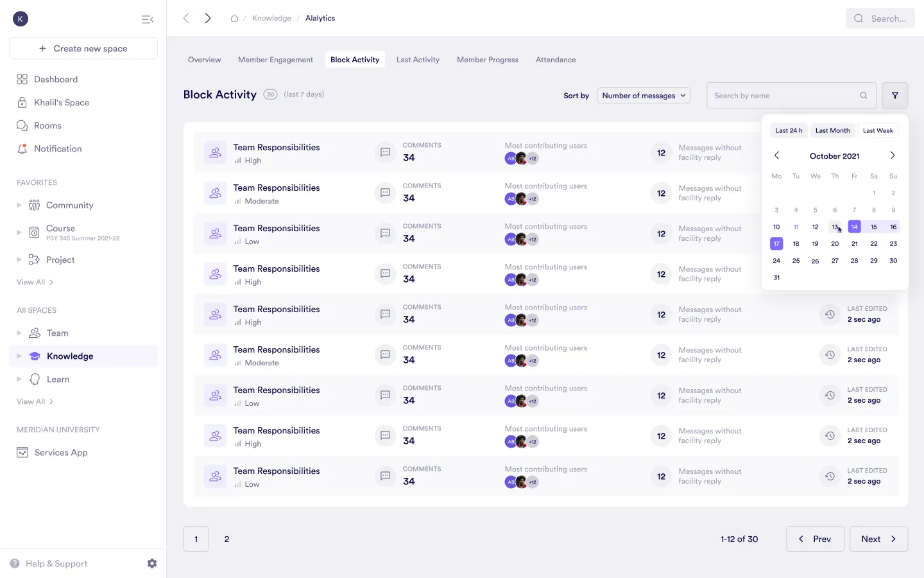Collapse the sidebar using the collapse icon
This screenshot has width=924, height=578.
(x=148, y=19)
